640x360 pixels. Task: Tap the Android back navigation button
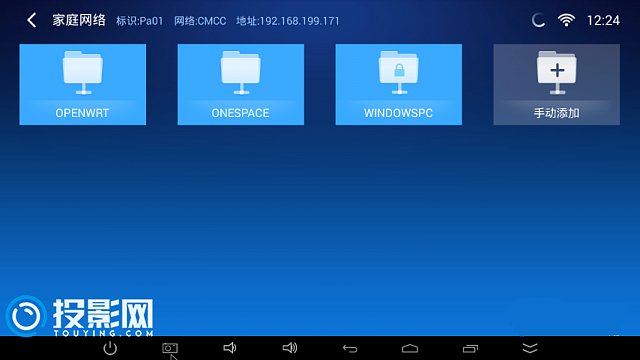pos(350,348)
